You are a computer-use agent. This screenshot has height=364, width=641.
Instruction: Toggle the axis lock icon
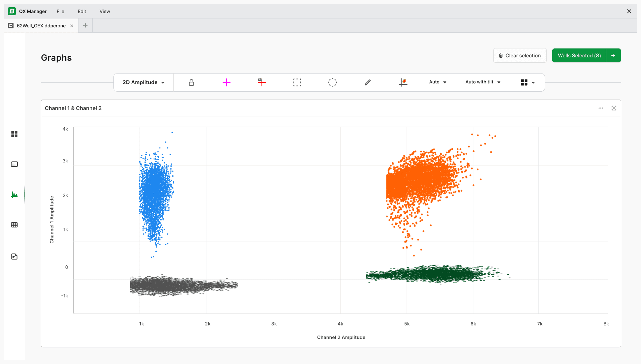point(191,82)
